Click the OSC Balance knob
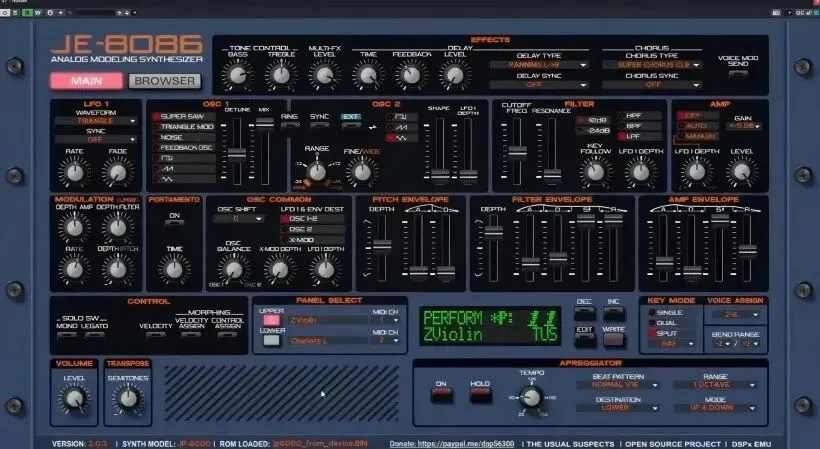820x449 pixels. (x=233, y=270)
